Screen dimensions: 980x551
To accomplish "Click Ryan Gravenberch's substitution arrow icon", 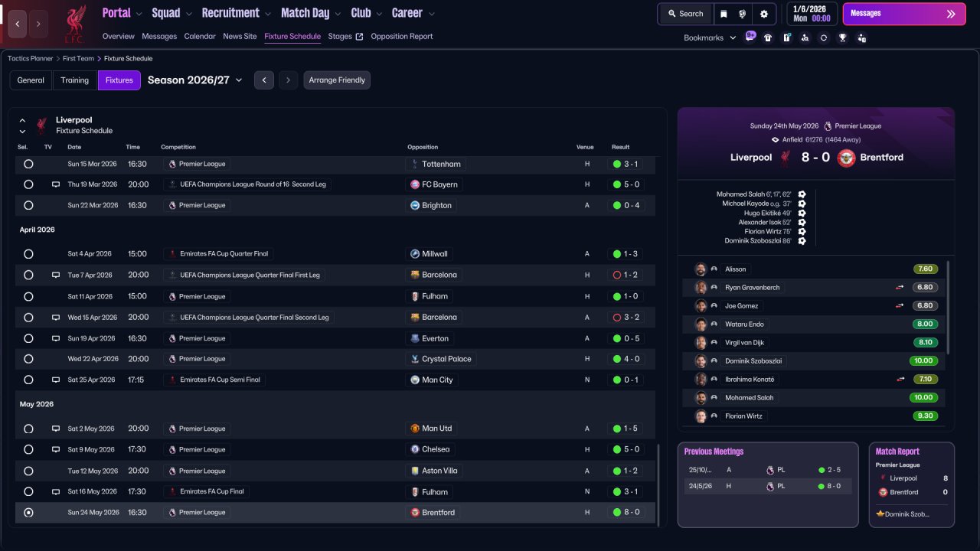I will [900, 288].
